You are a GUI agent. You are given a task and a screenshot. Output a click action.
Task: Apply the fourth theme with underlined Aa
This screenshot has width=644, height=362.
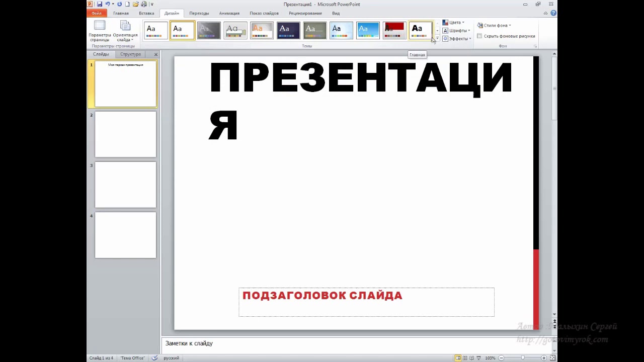tap(235, 30)
